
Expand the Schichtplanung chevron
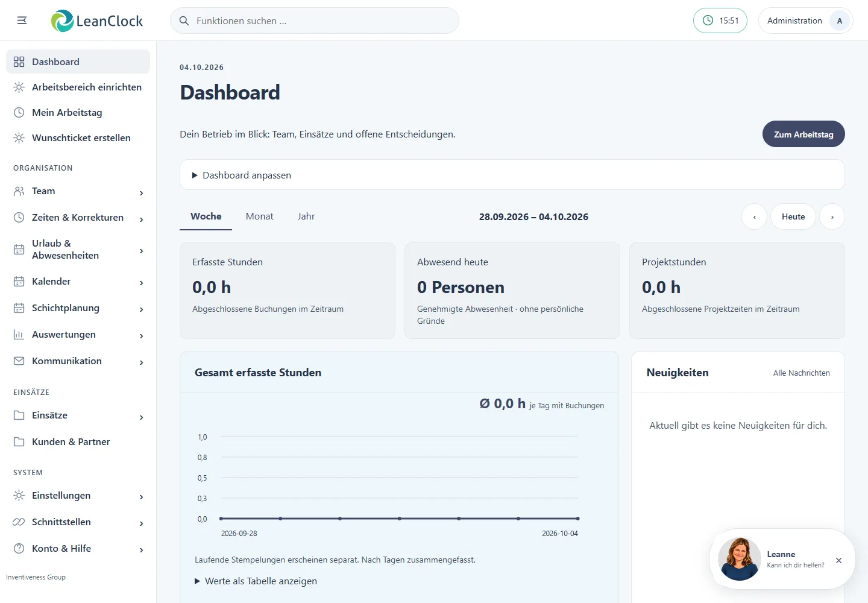coord(142,309)
